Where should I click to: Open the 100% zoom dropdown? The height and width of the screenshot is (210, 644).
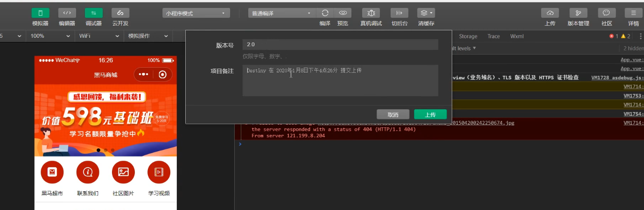[50, 36]
